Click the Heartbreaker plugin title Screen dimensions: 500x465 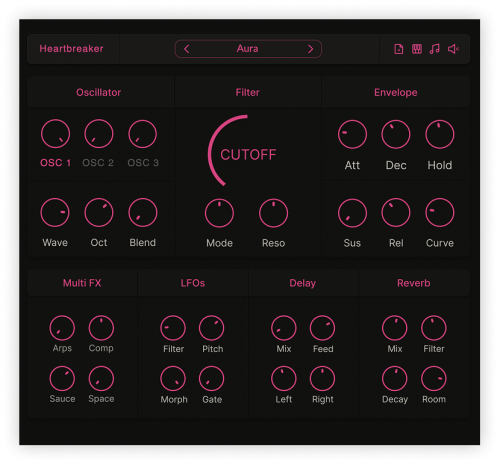71,49
